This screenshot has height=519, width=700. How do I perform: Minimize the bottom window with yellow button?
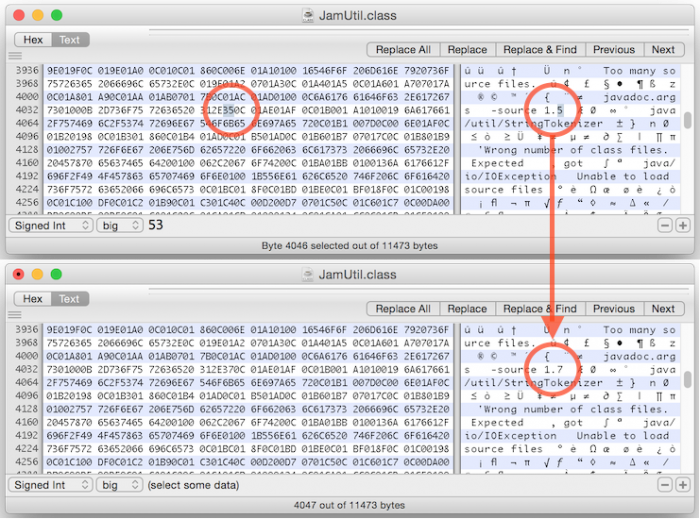pos(38,274)
